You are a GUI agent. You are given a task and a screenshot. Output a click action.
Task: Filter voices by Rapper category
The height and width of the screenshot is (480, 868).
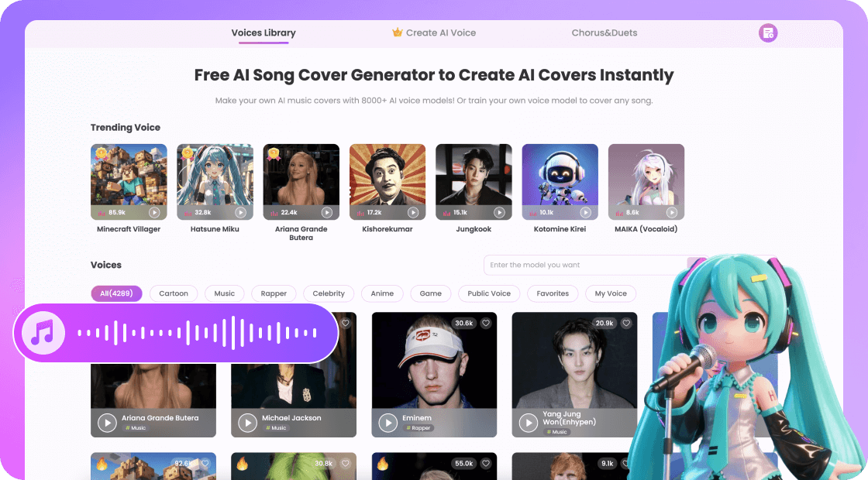274,293
